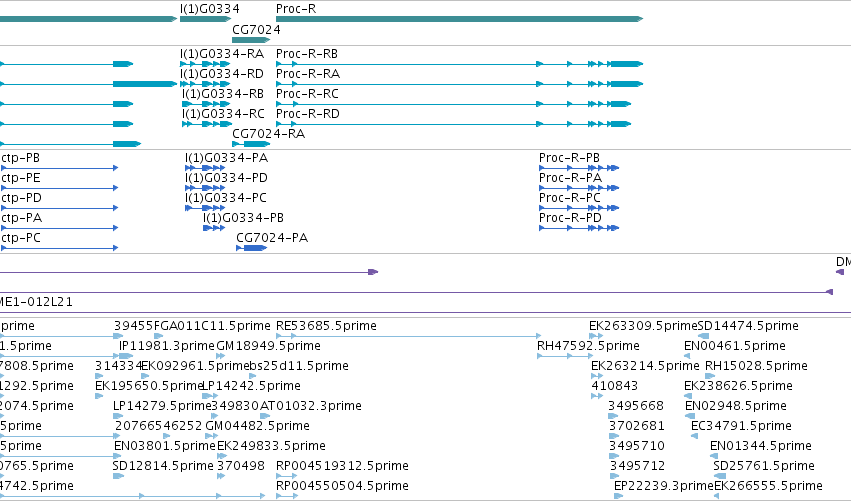Viewport: 851px width, 501px height.
Task: Select the Proc-R-PA protein label
Action: point(570,178)
